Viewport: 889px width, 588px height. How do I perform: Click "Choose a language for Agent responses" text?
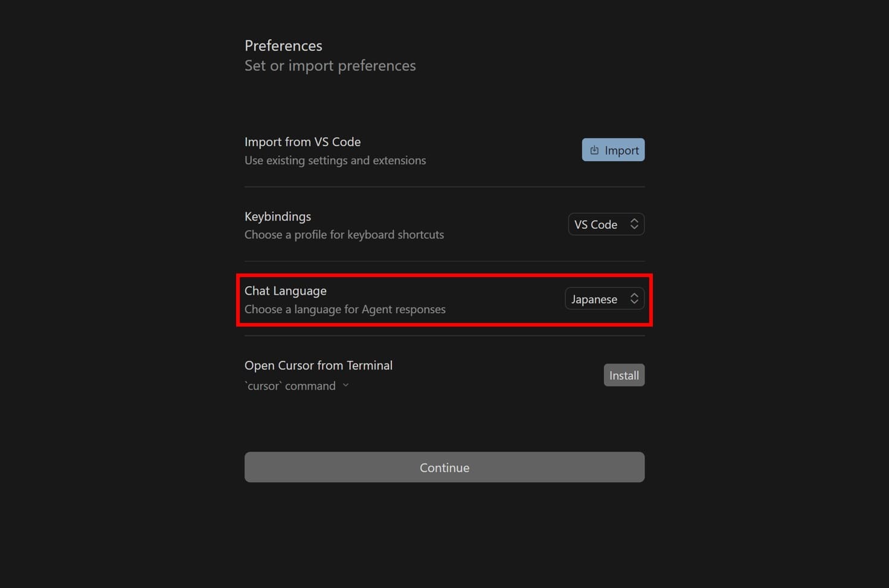345,310
